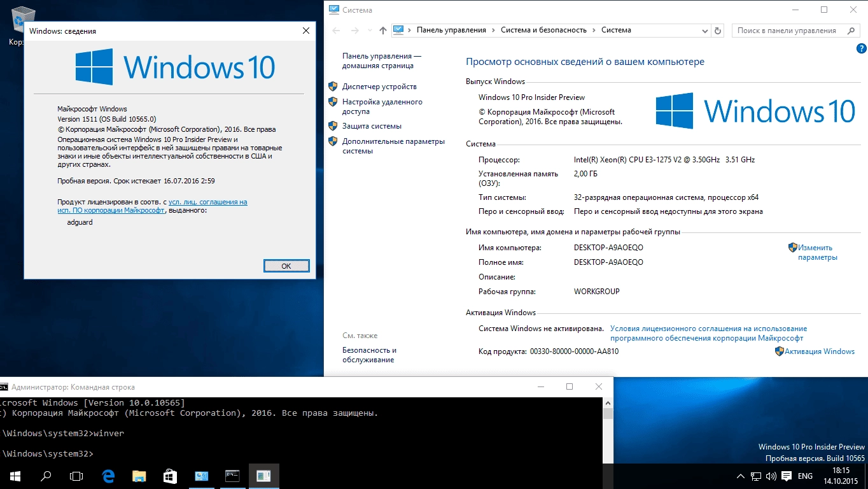Switch to the System window taskbar icon
The height and width of the screenshot is (489, 868).
pos(201,476)
